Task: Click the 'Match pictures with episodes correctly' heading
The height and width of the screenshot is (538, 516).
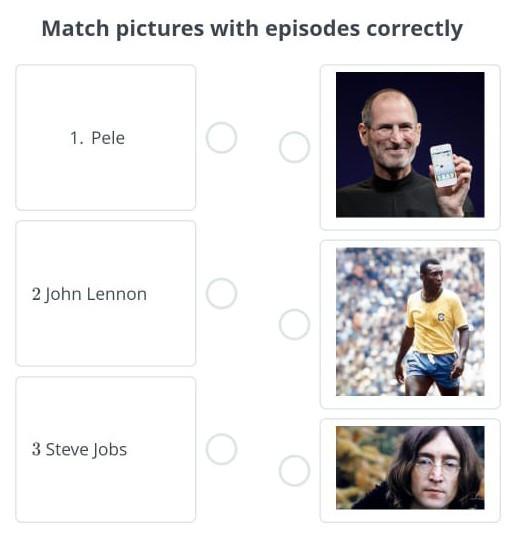Action: point(252,28)
